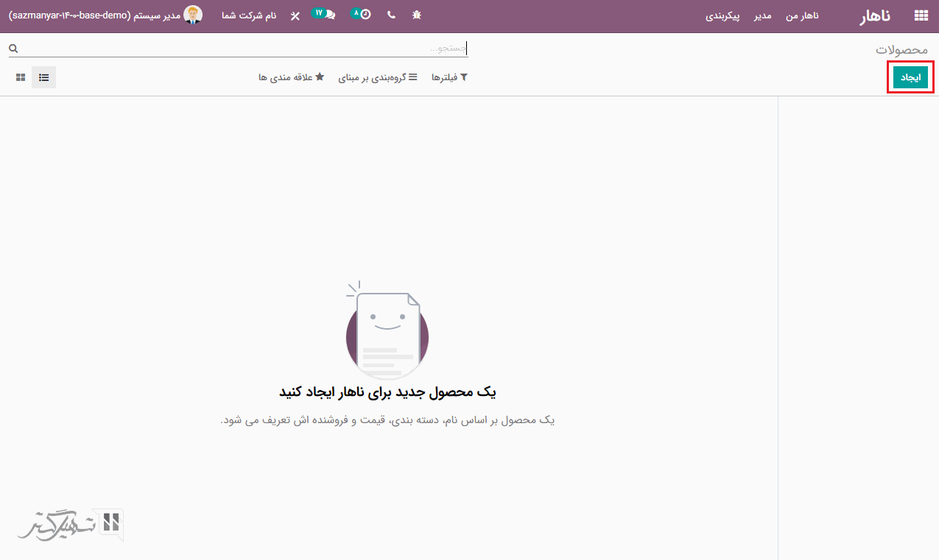The width and height of the screenshot is (939, 560).
Task: Switch to kanban grid view
Action: pos(21,77)
